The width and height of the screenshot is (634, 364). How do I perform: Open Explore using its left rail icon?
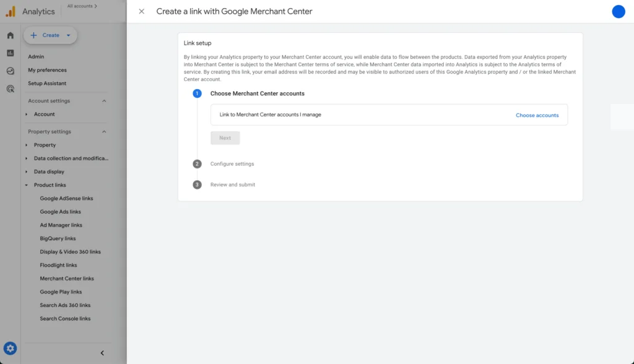9,71
